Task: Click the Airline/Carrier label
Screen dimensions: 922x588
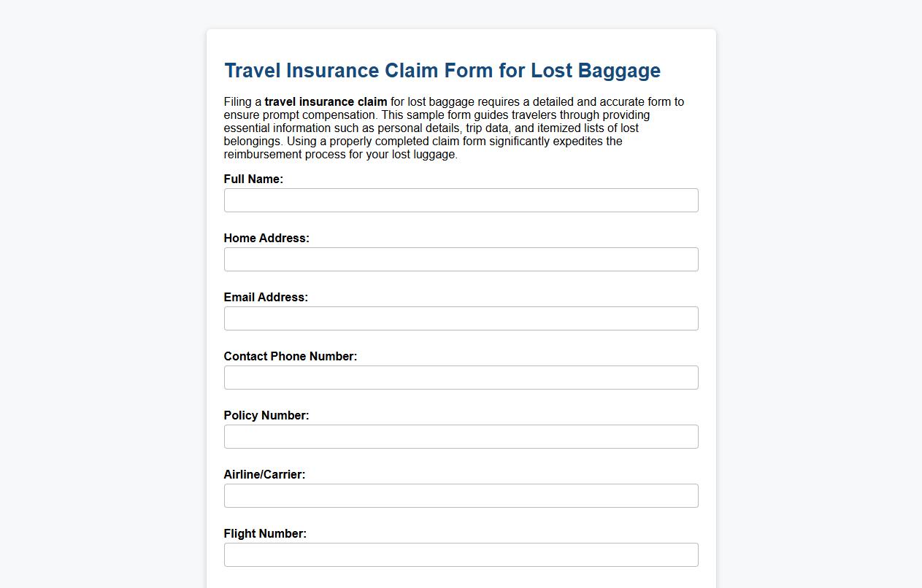Action: pos(265,474)
